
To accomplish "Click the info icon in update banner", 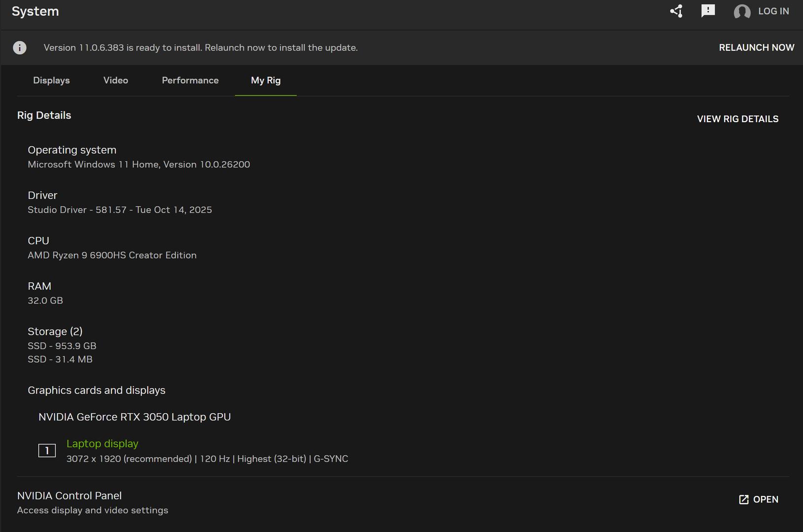I will [20, 48].
